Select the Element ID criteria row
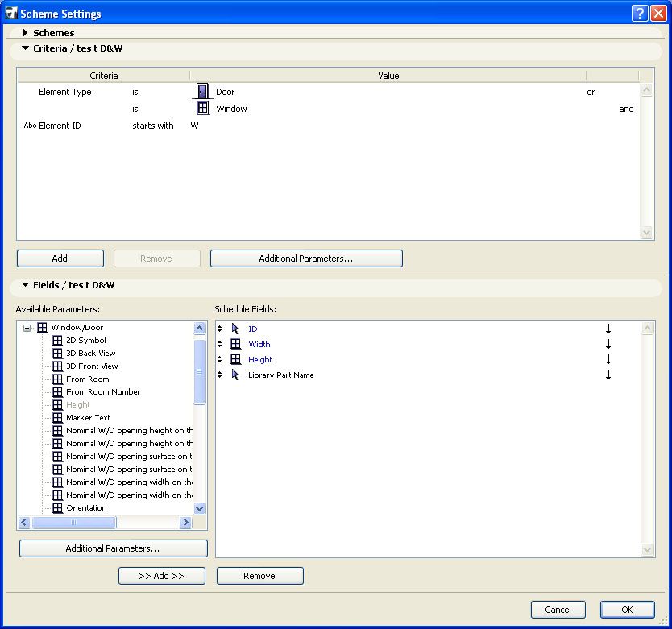 [x=329, y=126]
